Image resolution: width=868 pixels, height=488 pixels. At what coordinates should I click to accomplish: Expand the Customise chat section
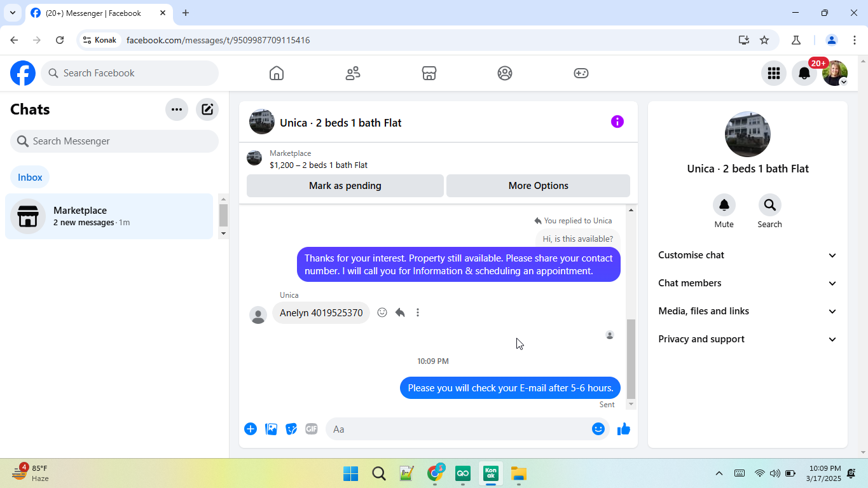pos(748,255)
